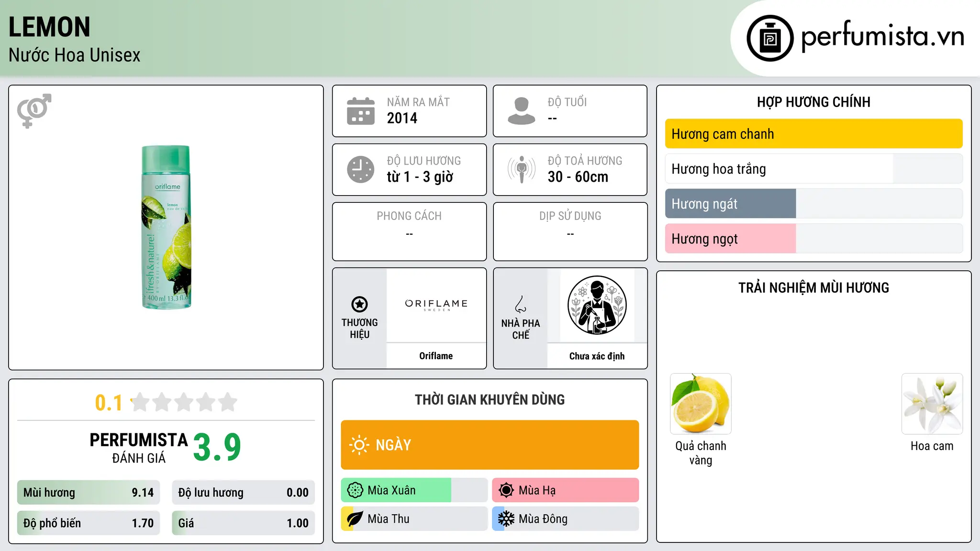
Task: Click the flower icon for Mùa Xuân
Action: click(355, 490)
